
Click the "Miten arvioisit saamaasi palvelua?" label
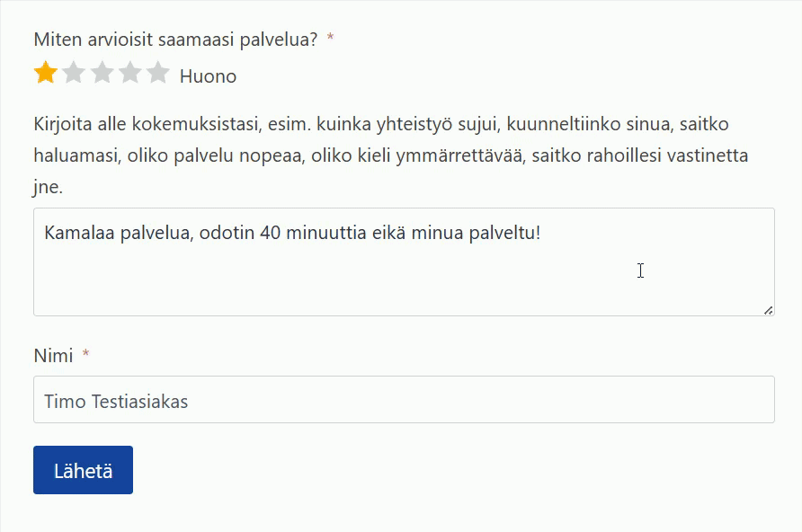pos(175,40)
